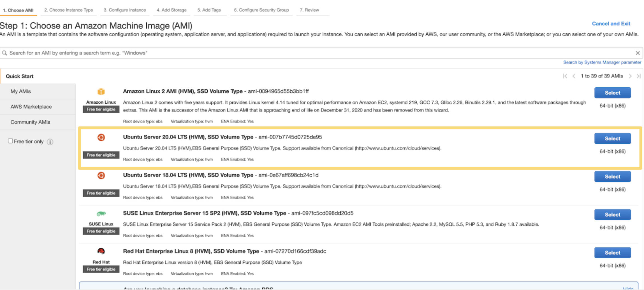Select Ubuntu Server 20.04 LTS AMI
Image resolution: width=644 pixels, height=290 pixels.
(612, 139)
